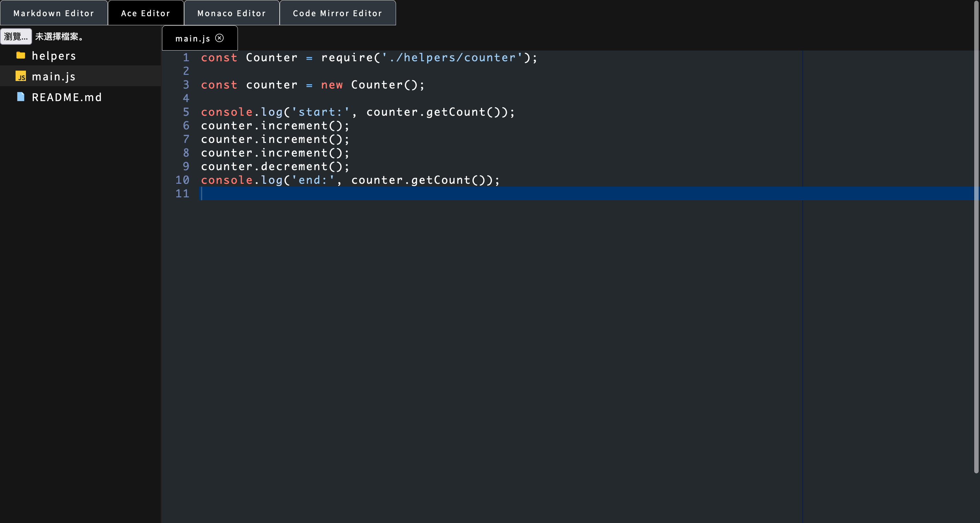Click the main.js file tab label
980x523 pixels.
point(192,39)
